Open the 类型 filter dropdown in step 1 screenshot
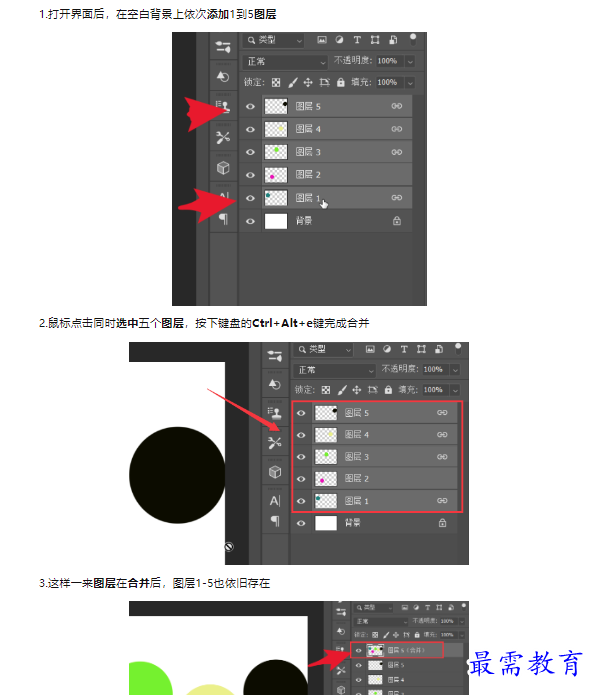 274,40
